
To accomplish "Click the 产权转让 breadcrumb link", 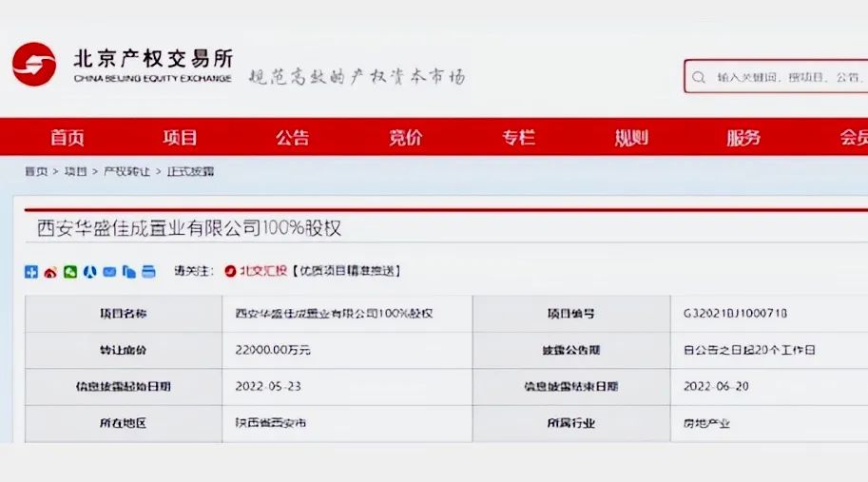I will pos(127,171).
